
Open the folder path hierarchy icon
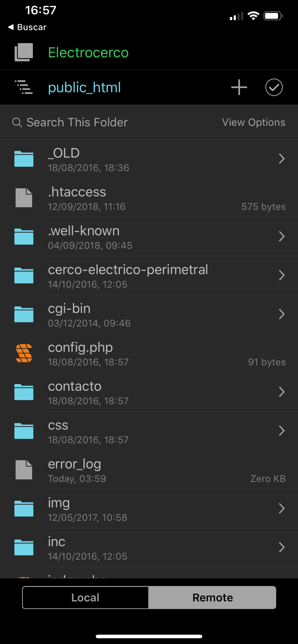(24, 87)
